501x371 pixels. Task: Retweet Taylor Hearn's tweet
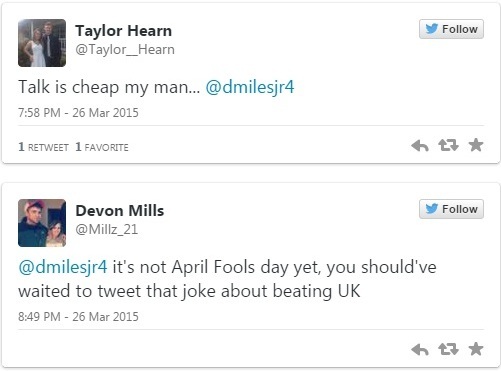448,145
